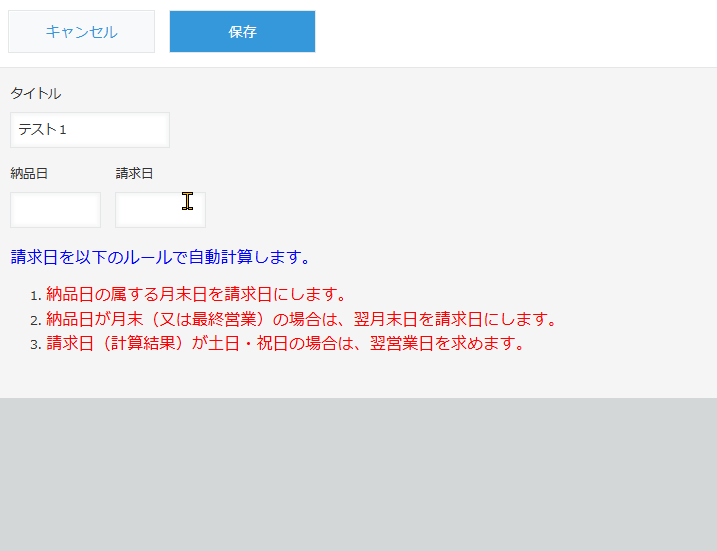Focus the タイトル field containing テスト１
This screenshot has height=551, width=717.
[89, 130]
